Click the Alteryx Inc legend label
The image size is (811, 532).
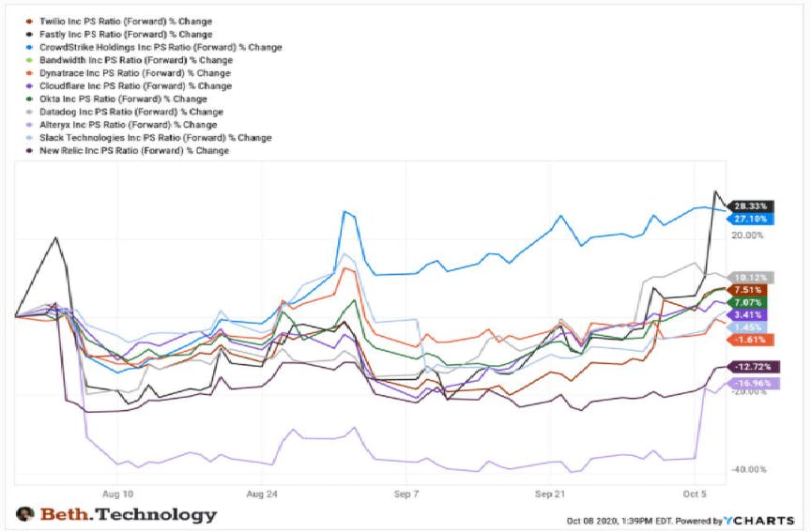129,125
